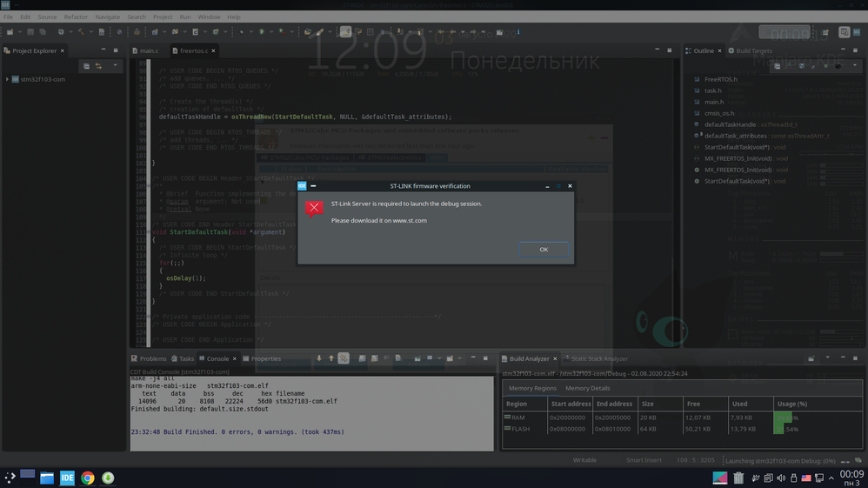Viewport: 868px width, 488px height.
Task: Click OK in the ST-LINK firmware verification dialog
Action: click(x=544, y=250)
